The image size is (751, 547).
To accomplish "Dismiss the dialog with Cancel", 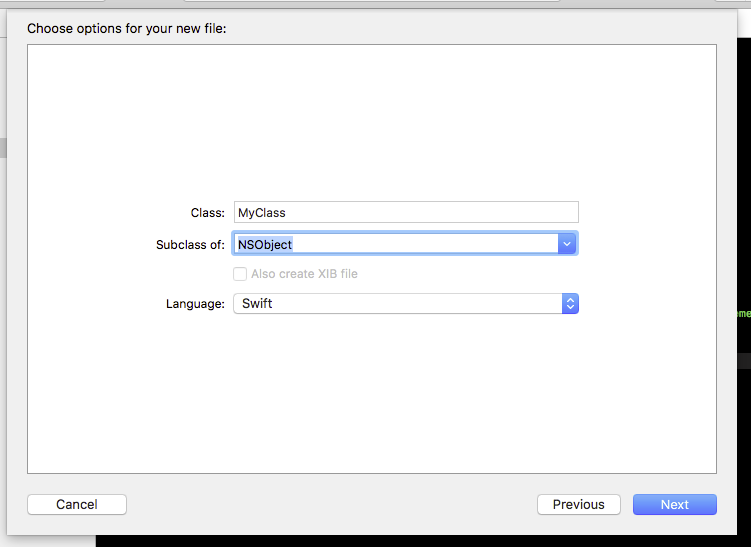I will click(77, 505).
